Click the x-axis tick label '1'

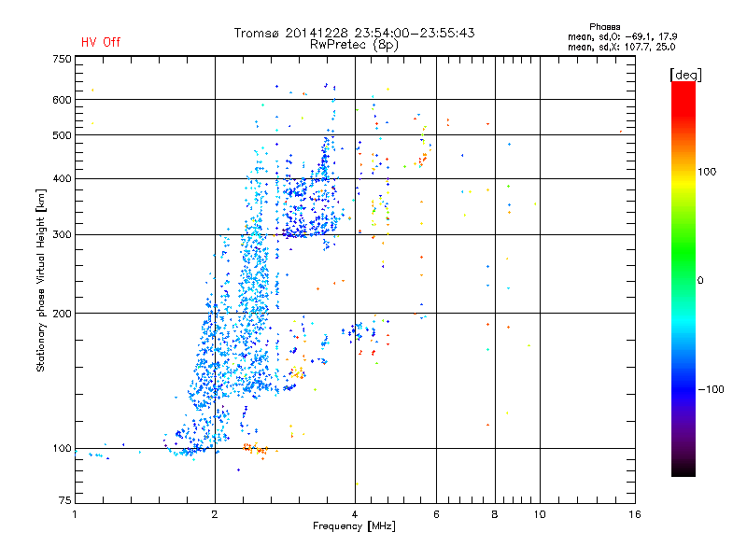[75, 514]
